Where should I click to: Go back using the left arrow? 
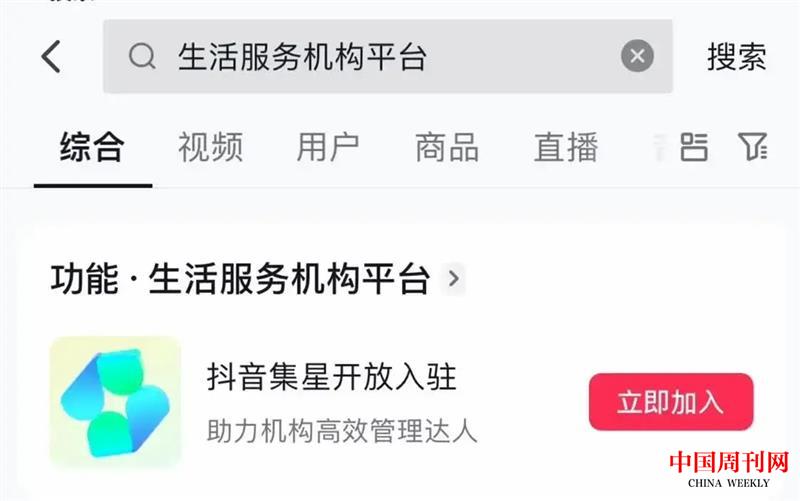click(51, 56)
